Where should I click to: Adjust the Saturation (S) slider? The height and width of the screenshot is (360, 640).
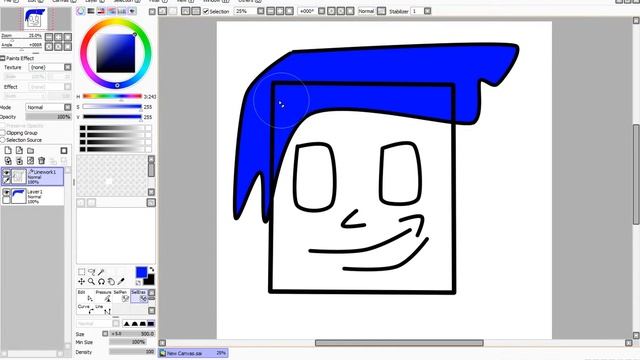[112, 107]
